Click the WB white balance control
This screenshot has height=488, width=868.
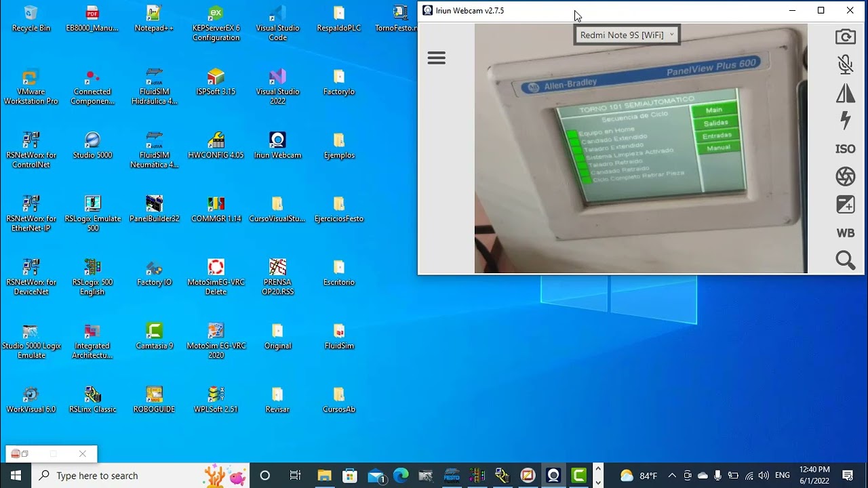click(x=845, y=233)
